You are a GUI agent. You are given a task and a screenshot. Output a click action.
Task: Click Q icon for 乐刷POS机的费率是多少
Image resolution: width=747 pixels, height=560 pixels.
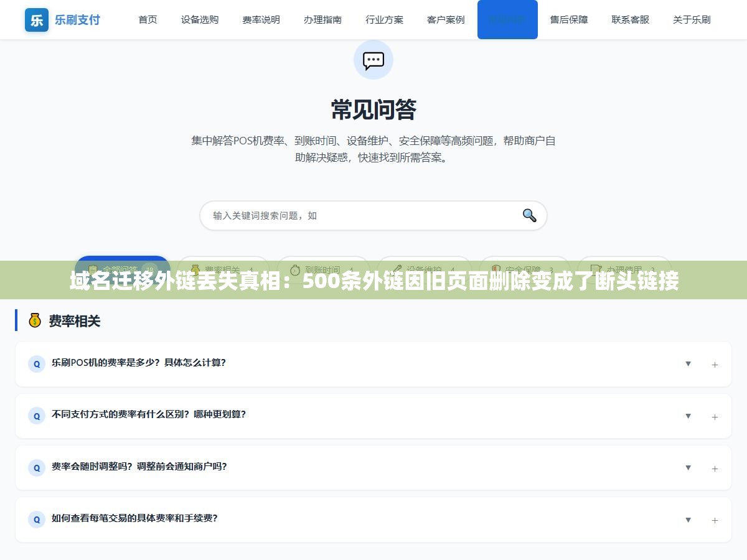tap(37, 364)
